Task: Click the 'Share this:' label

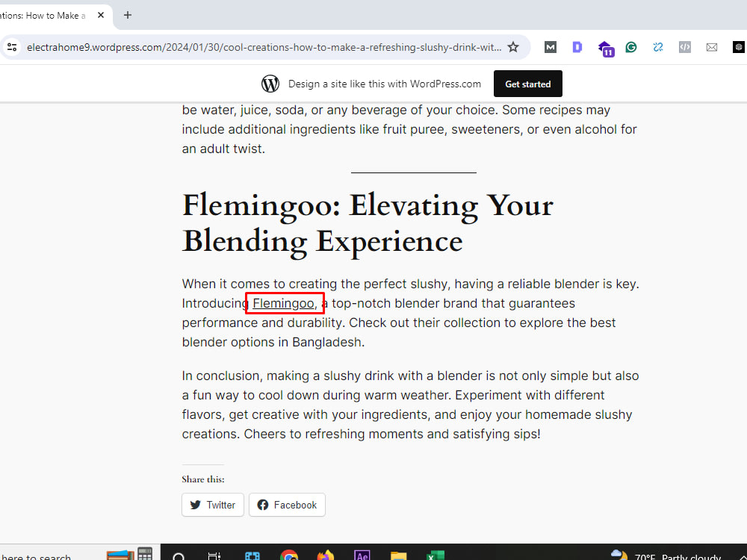Action: tap(203, 479)
